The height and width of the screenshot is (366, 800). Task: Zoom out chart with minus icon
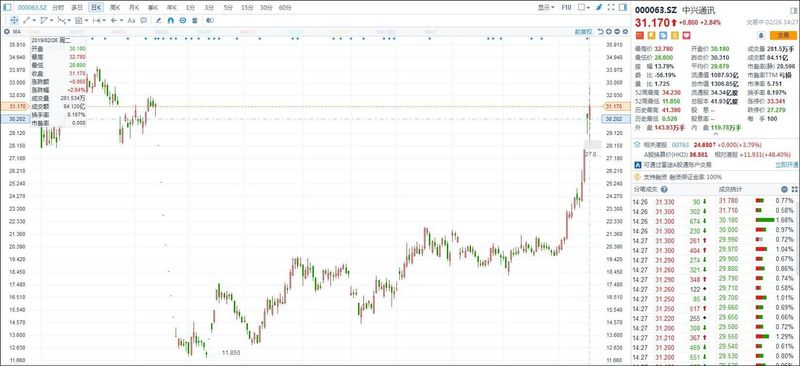pyautogui.click(x=617, y=32)
